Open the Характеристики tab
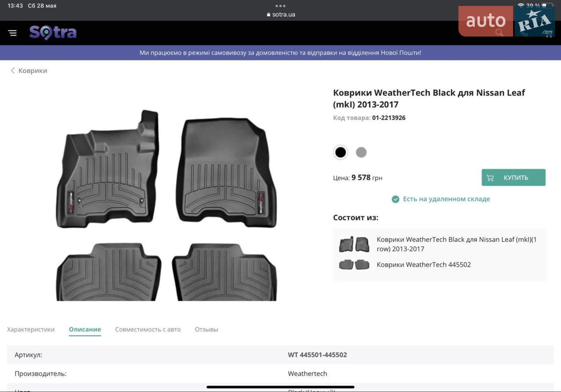 [x=31, y=329]
